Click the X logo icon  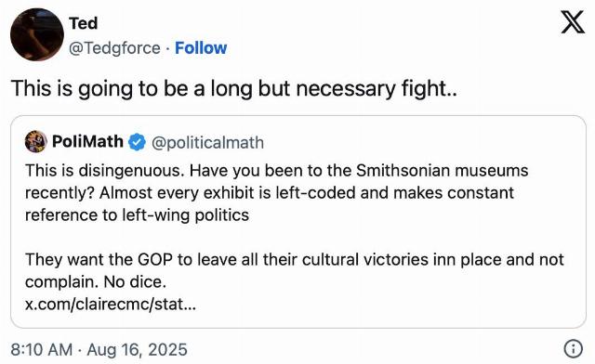(573, 22)
